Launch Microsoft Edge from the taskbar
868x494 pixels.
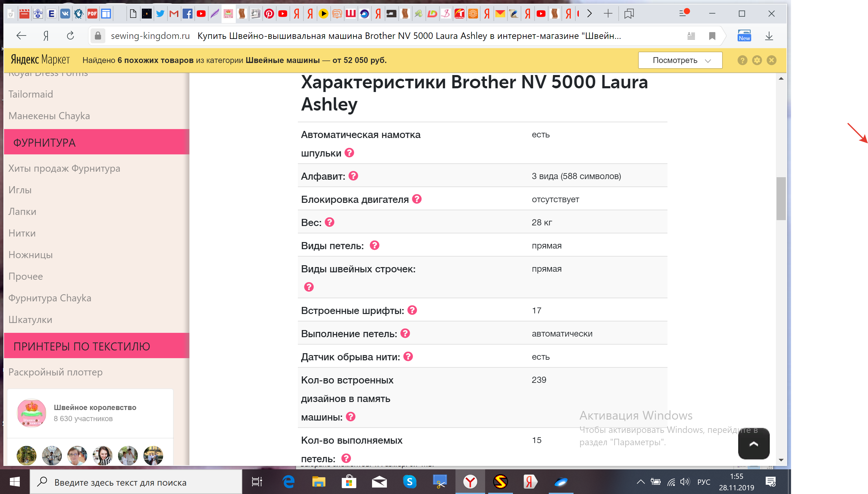click(x=289, y=481)
